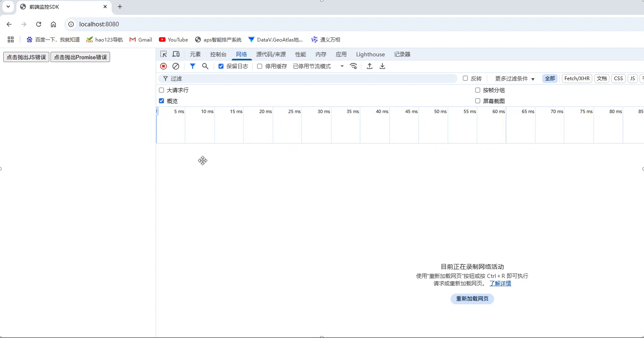Switch to 应用 panel tab

pyautogui.click(x=341, y=54)
